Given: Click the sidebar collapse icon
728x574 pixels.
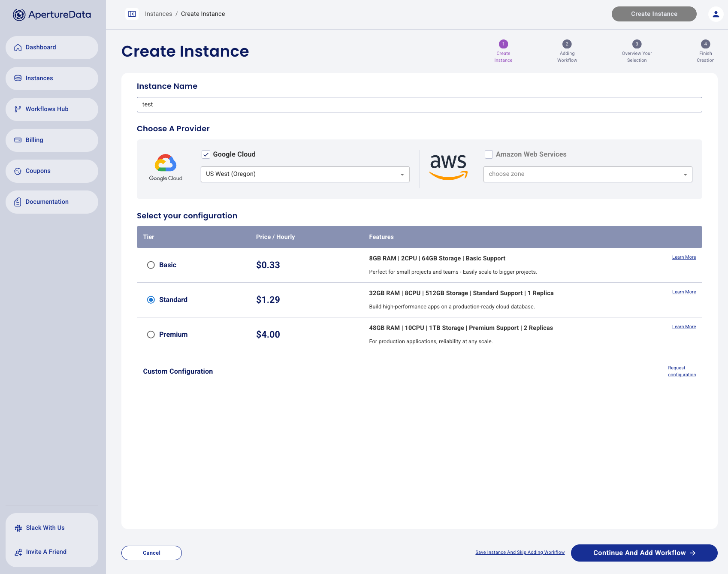Looking at the screenshot, I should coord(132,14).
